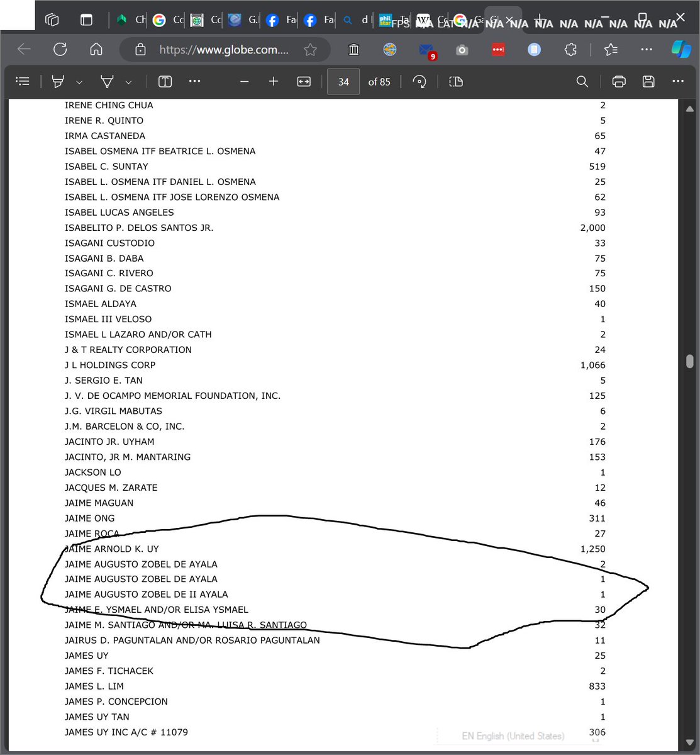Switch to the philstar tab
This screenshot has height=755, width=700.
[394, 20]
